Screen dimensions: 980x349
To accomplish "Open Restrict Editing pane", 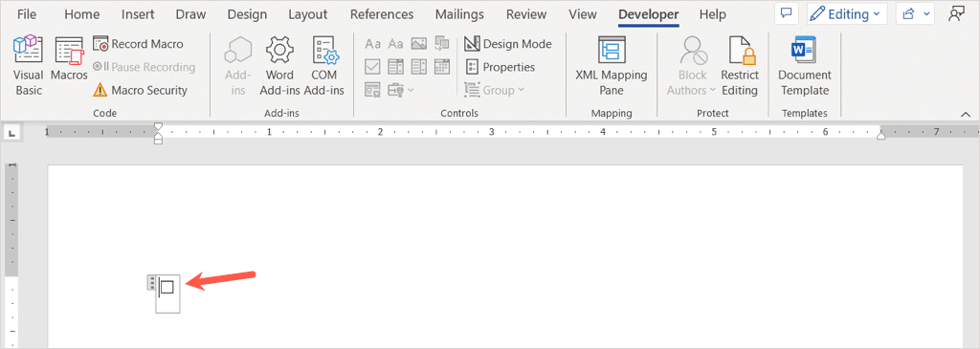I will [740, 66].
